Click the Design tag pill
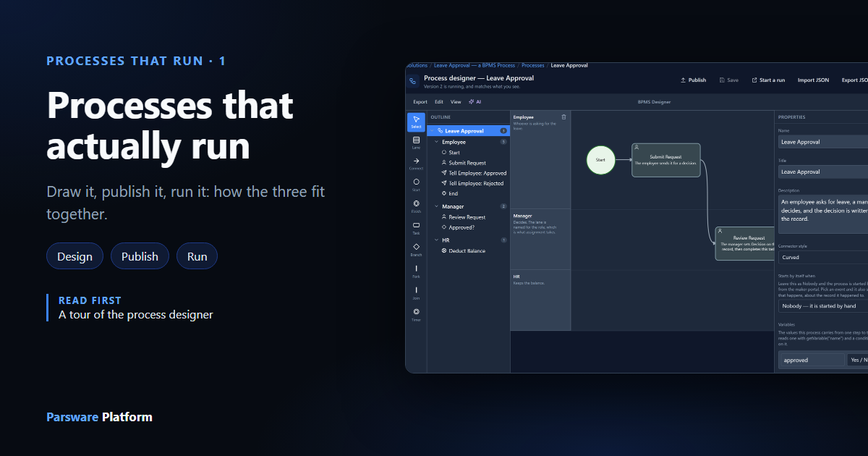Viewport: 868px width, 456px height. tap(75, 256)
